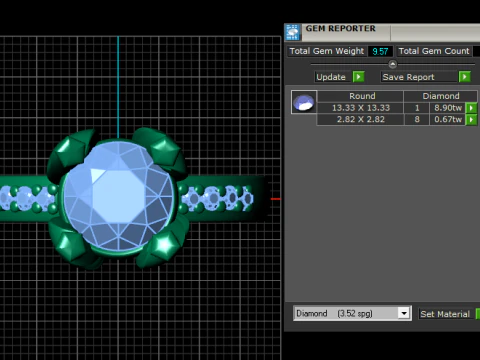Click the 8.90tw weight cell
Screen dimensions: 480x360
448,108
